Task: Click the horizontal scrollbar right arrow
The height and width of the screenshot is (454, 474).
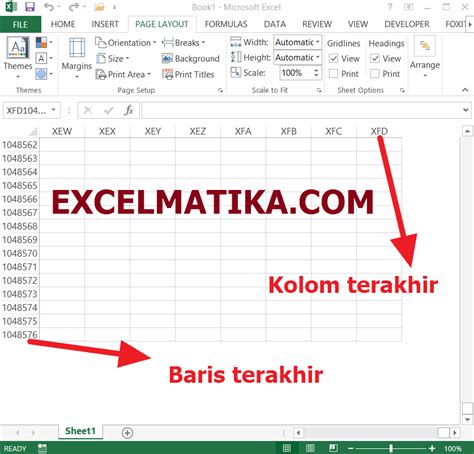Action: tap(454, 433)
